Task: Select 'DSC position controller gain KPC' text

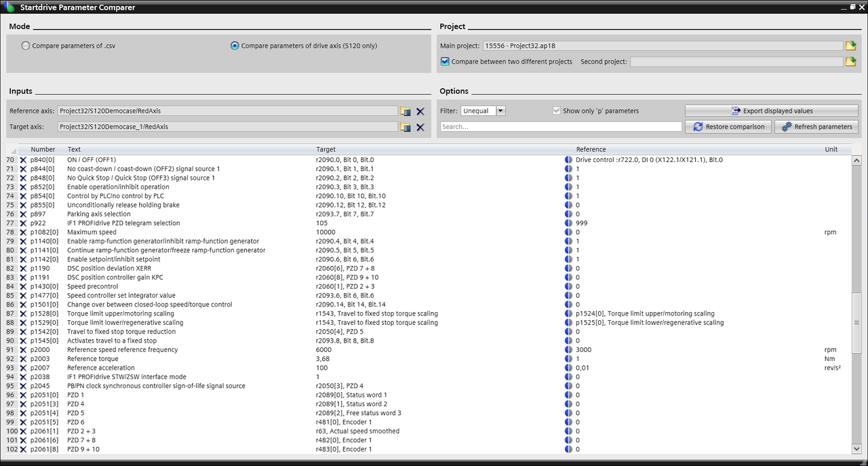Action: [115, 277]
